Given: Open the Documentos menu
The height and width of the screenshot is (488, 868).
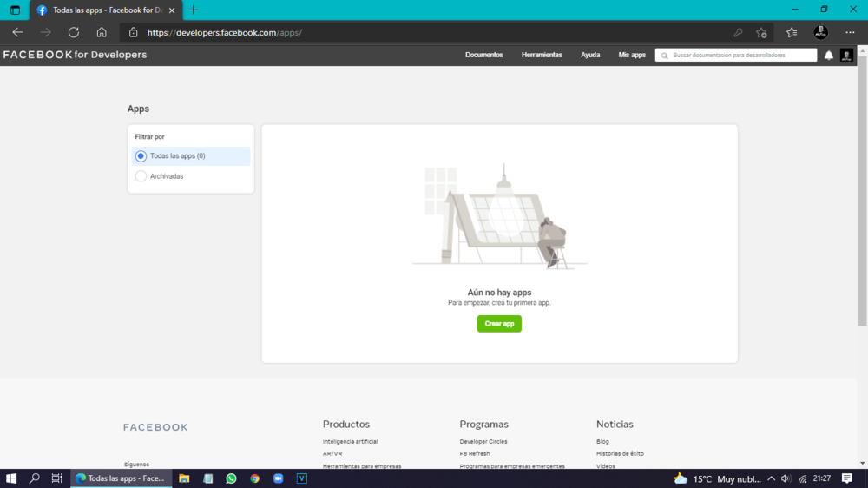Looking at the screenshot, I should (483, 55).
